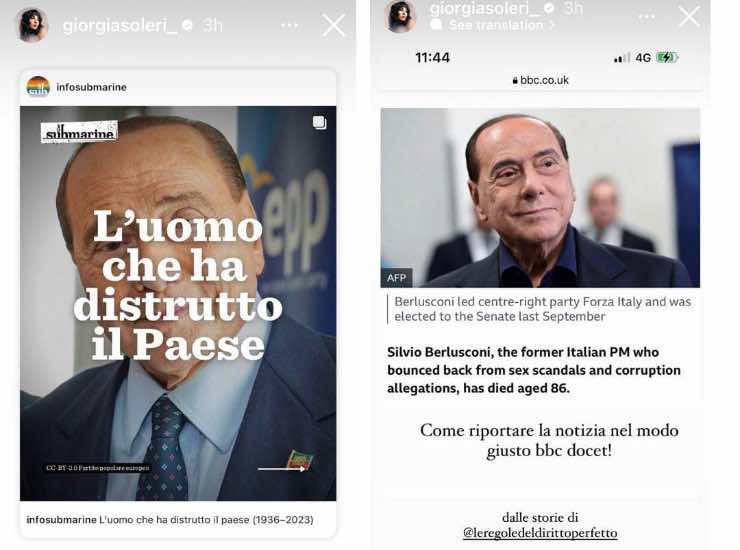Image resolution: width=740 pixels, height=550 pixels.
Task: Open giorgiasoleri_ avatar in right story
Action: click(x=401, y=17)
